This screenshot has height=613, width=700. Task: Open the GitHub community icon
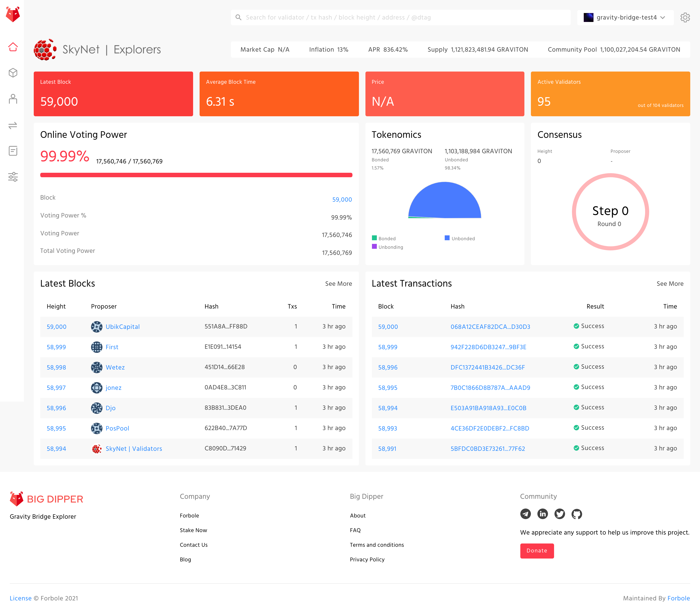576,514
